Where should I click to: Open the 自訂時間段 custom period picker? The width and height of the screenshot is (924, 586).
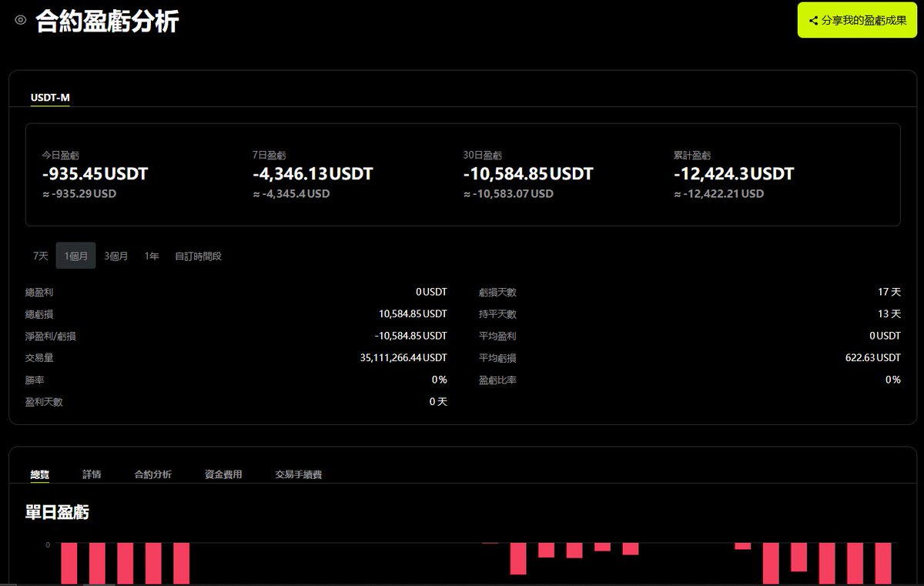(x=198, y=256)
